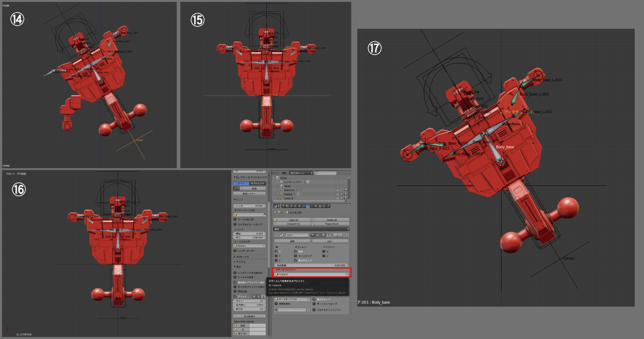The height and width of the screenshot is (339, 644).
Task: Open the 検索 menu in outliner header
Action: pos(284,173)
